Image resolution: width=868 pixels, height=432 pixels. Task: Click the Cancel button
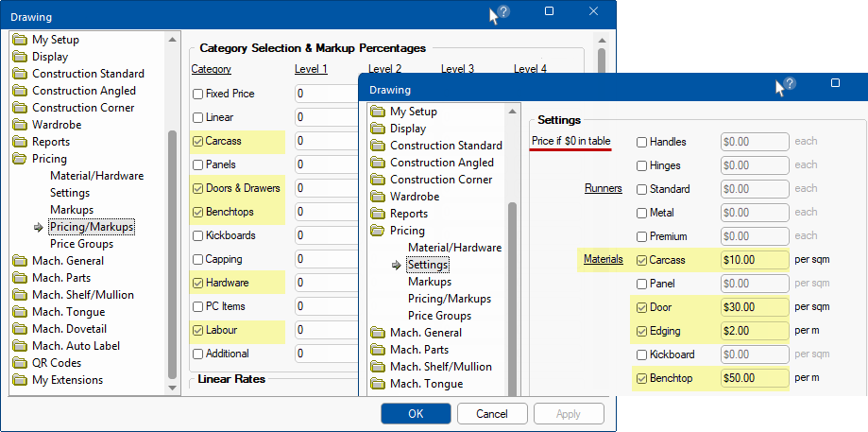click(492, 414)
